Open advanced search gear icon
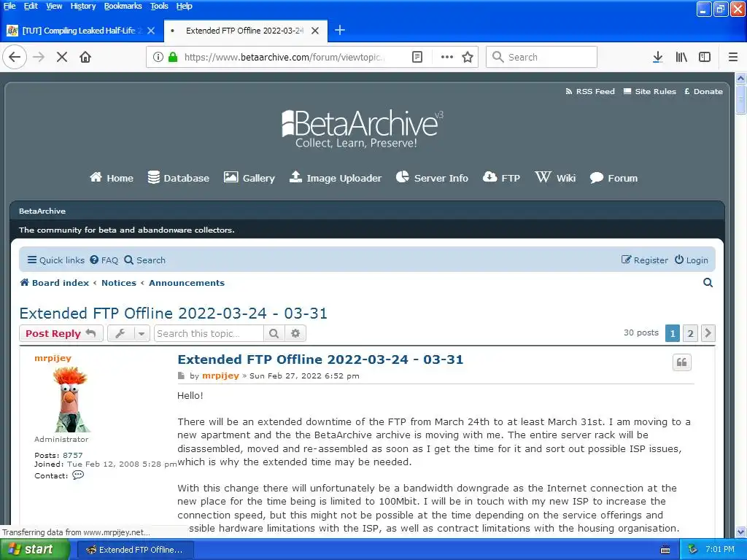Viewport: 747px width, 560px height. point(295,333)
